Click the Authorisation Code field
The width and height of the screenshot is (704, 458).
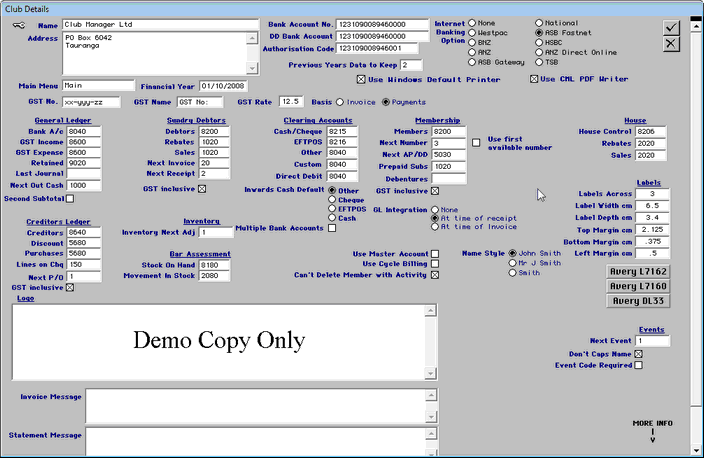377,48
